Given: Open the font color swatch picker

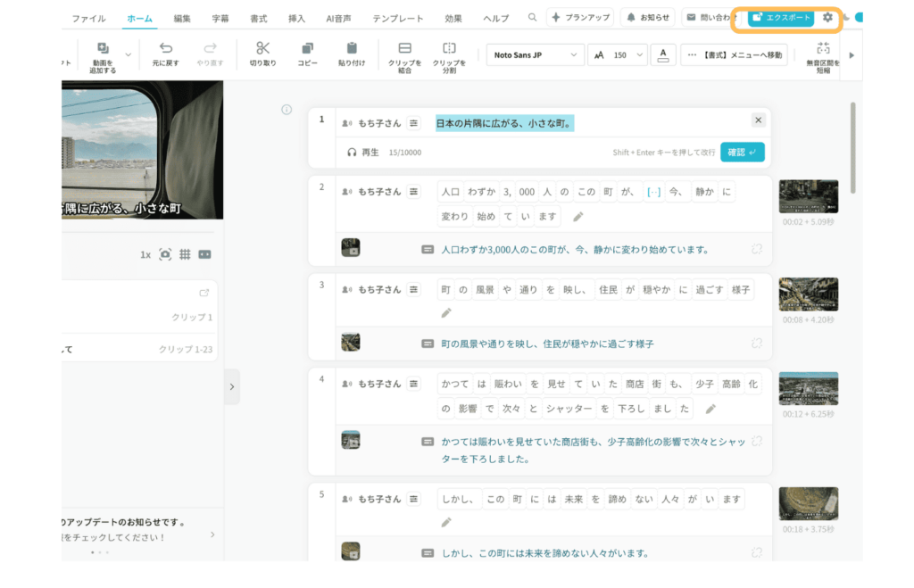Looking at the screenshot, I should [663, 54].
